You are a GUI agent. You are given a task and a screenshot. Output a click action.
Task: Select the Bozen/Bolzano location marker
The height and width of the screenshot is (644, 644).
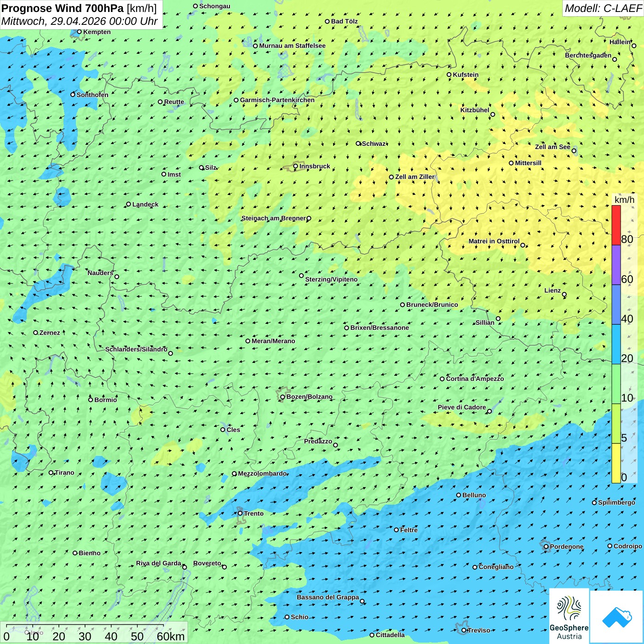click(x=283, y=397)
